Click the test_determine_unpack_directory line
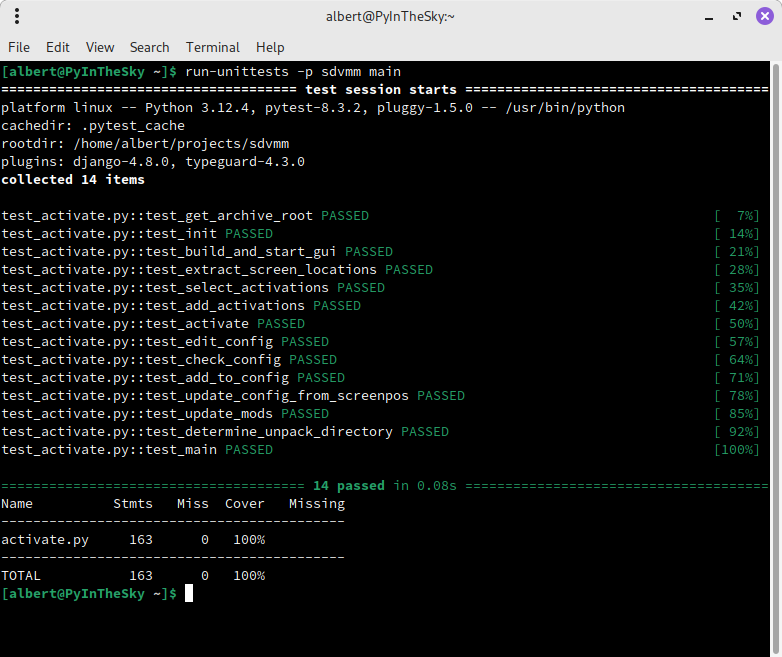The width and height of the screenshot is (782, 657). coord(225,432)
